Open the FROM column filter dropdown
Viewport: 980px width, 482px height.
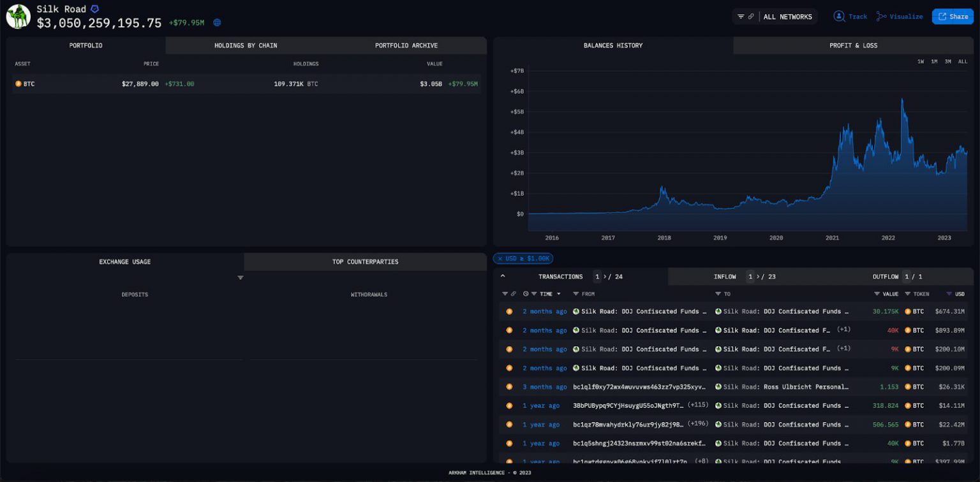click(575, 294)
